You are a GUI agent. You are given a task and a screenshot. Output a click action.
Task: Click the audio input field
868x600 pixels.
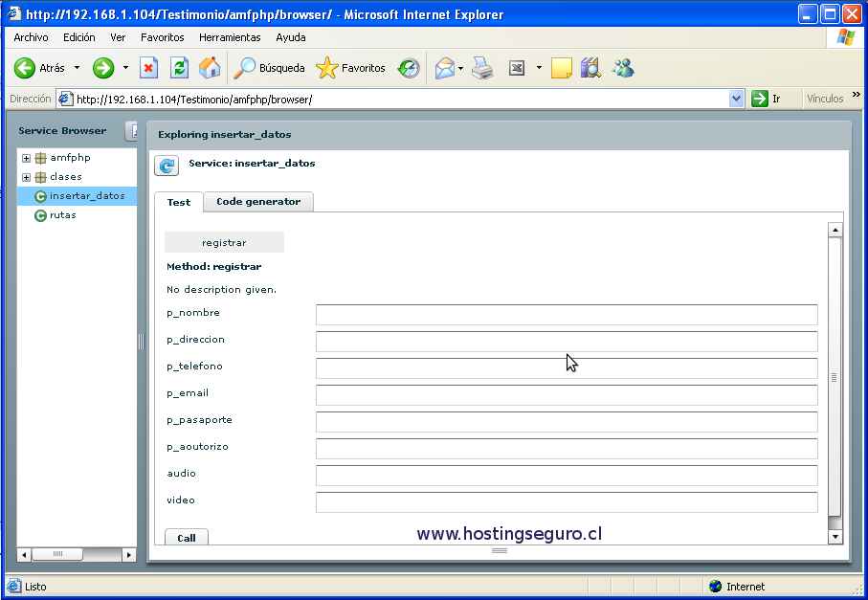pyautogui.click(x=567, y=476)
